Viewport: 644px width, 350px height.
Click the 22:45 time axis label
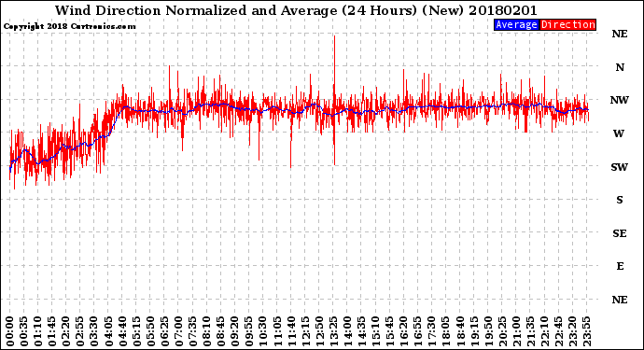coord(558,331)
